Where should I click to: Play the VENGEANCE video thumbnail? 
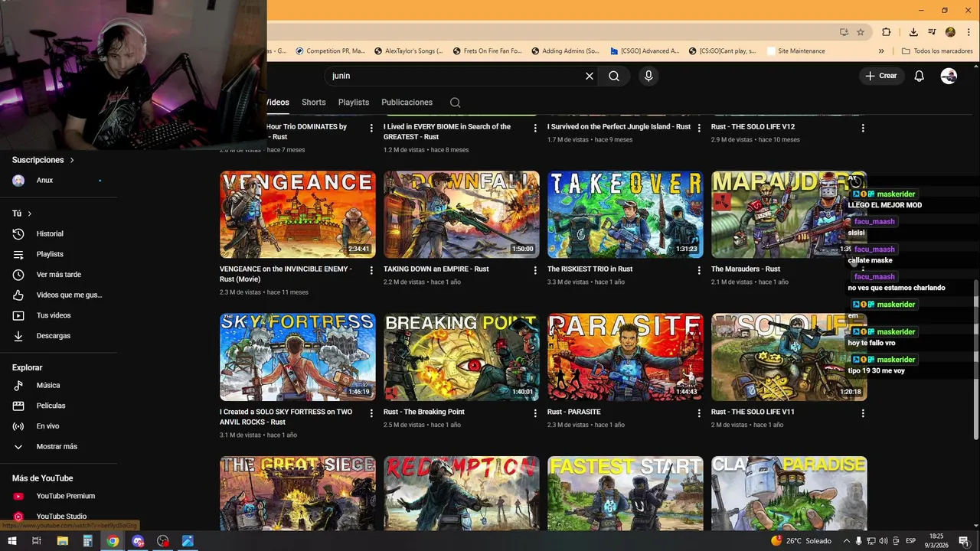(298, 214)
